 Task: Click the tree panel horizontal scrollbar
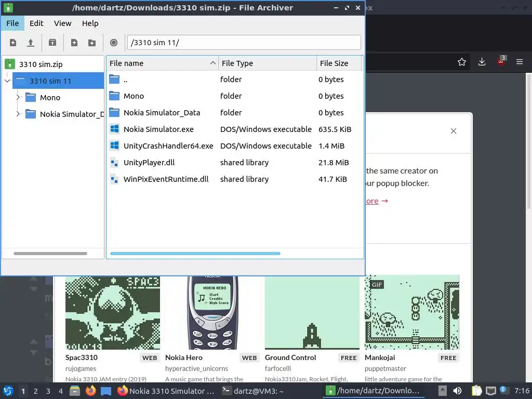click(50, 254)
